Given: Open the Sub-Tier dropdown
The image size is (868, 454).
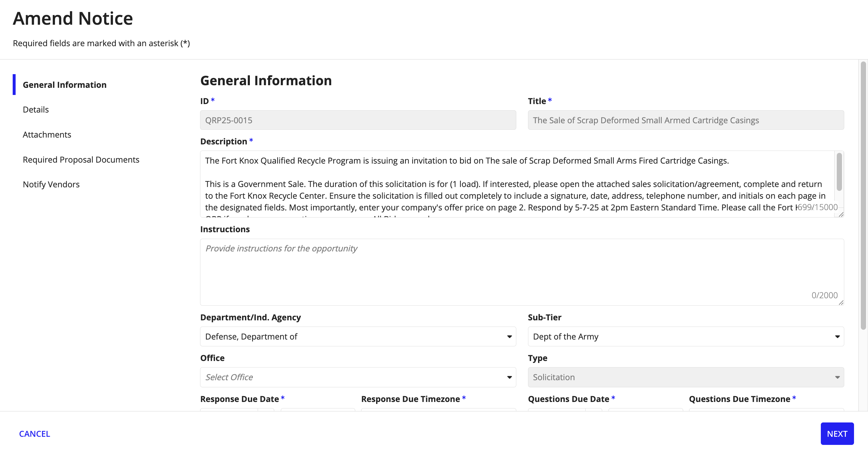Looking at the screenshot, I should (686, 336).
